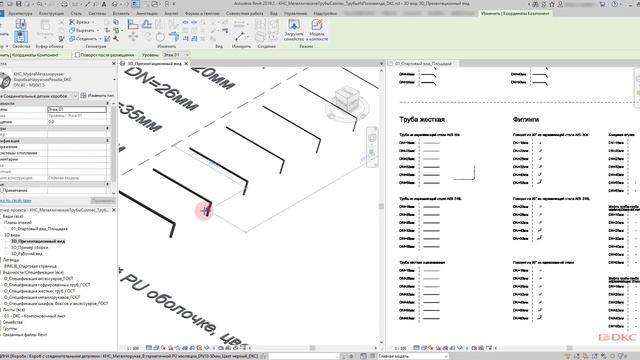Click the family type preview thumbnail
This screenshot has height=360, width=640.
click(5, 80)
